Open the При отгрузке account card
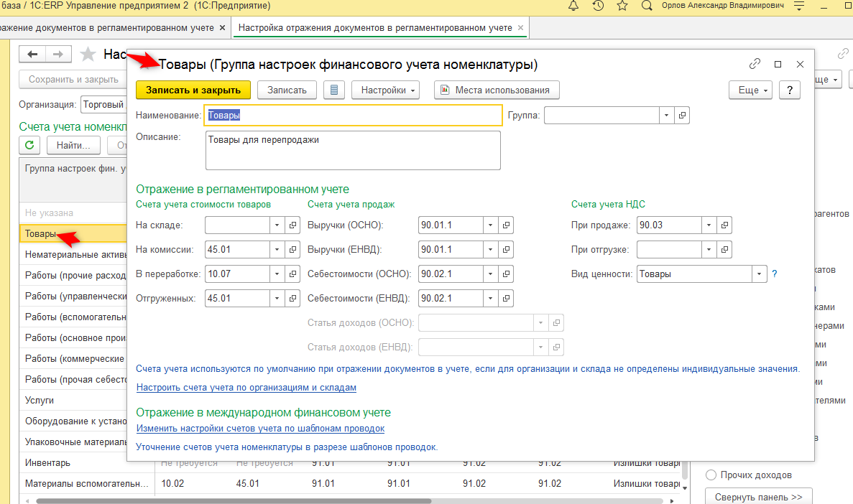 pyautogui.click(x=724, y=250)
